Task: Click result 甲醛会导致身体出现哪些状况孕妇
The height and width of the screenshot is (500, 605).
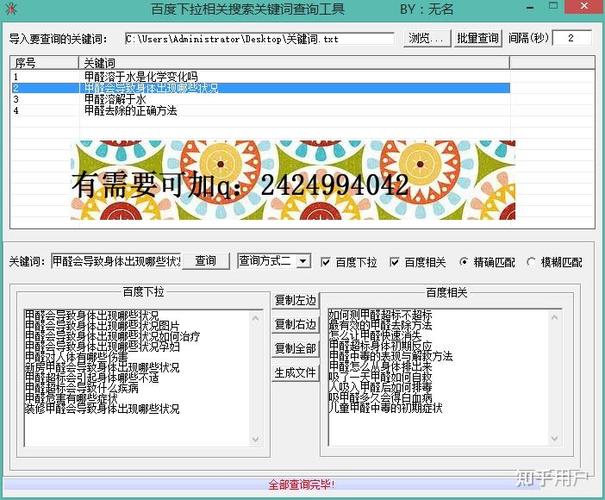Action: pyautogui.click(x=102, y=347)
